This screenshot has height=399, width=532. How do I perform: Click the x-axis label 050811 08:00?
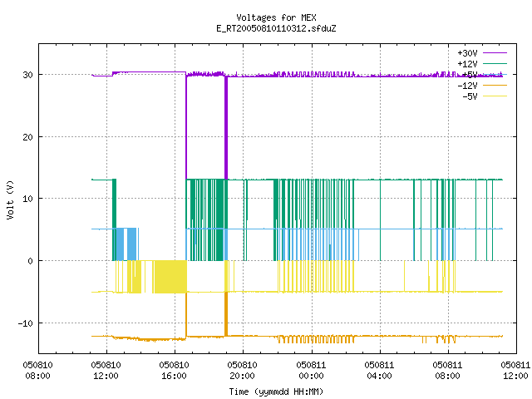pyautogui.click(x=447, y=371)
